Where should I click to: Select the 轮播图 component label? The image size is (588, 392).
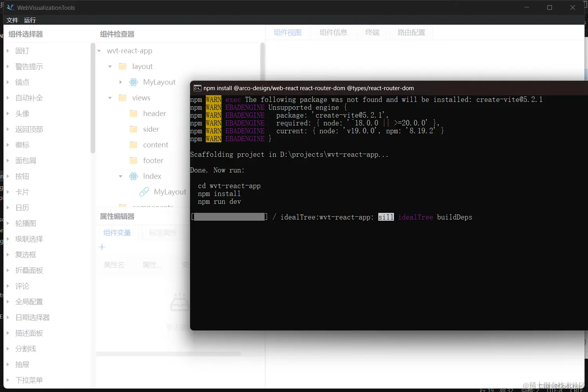[26, 223]
